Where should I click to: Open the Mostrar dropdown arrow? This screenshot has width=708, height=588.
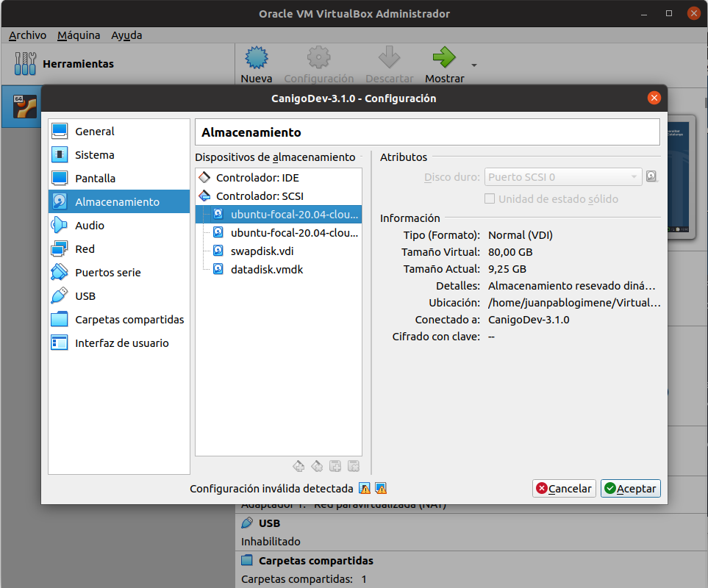[x=474, y=65]
